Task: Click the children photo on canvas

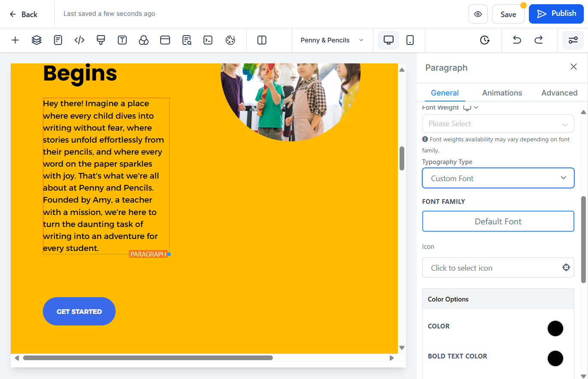Action: (290, 102)
